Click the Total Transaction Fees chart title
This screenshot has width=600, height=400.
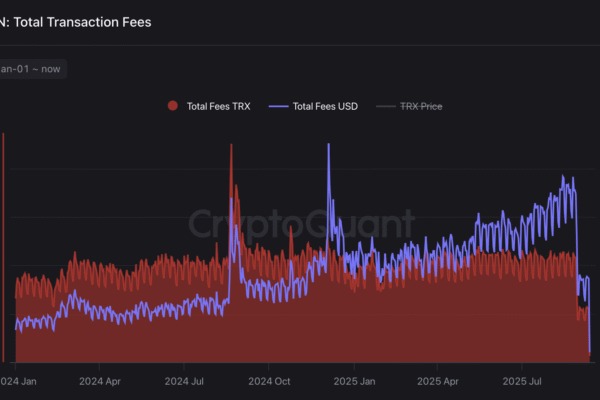(82, 22)
